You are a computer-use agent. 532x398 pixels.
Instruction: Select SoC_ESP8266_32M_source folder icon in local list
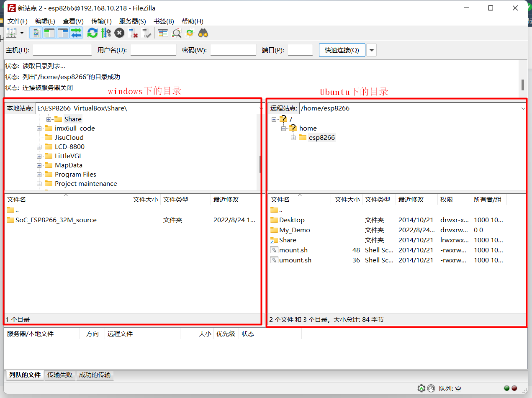click(10, 220)
